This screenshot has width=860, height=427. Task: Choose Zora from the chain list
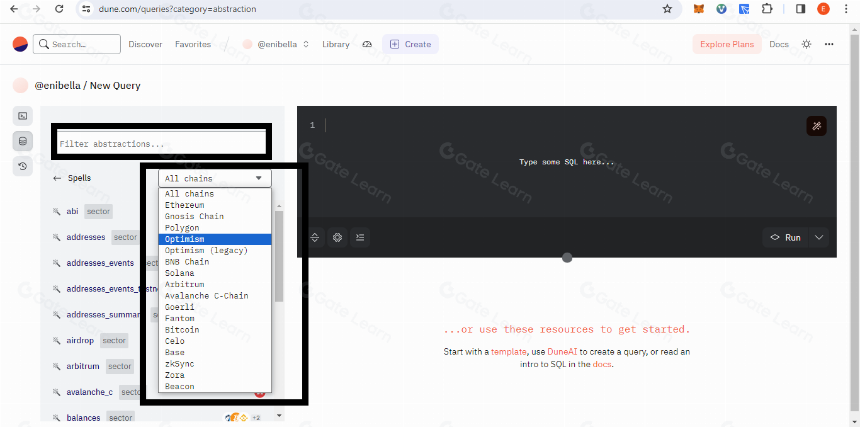point(214,375)
